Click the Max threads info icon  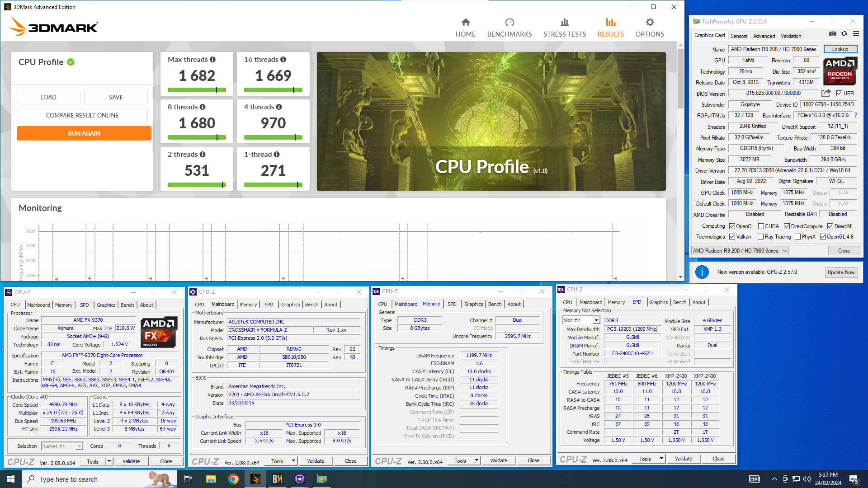[x=212, y=60]
